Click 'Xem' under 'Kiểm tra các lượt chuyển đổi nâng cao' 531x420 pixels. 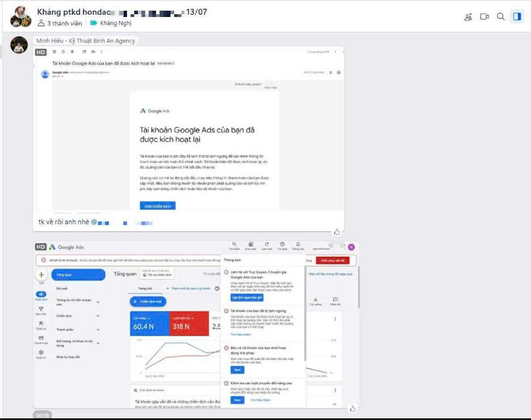[x=237, y=400]
